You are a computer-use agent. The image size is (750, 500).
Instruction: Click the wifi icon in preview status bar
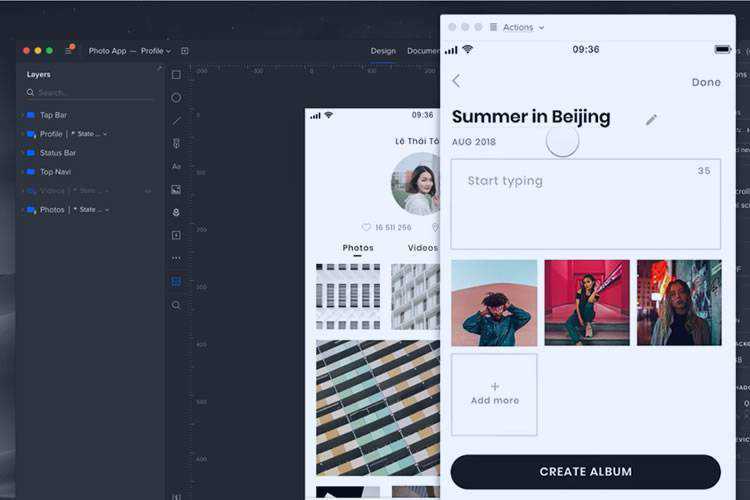468,49
